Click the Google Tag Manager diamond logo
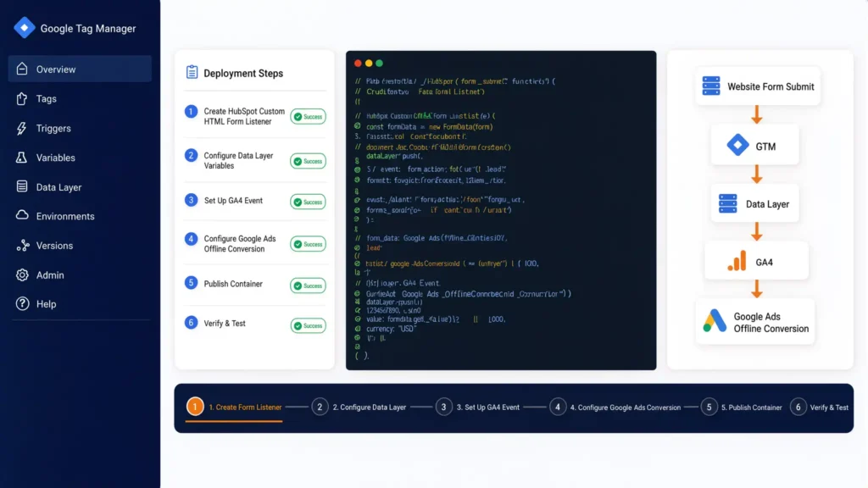868x488 pixels. (25, 28)
